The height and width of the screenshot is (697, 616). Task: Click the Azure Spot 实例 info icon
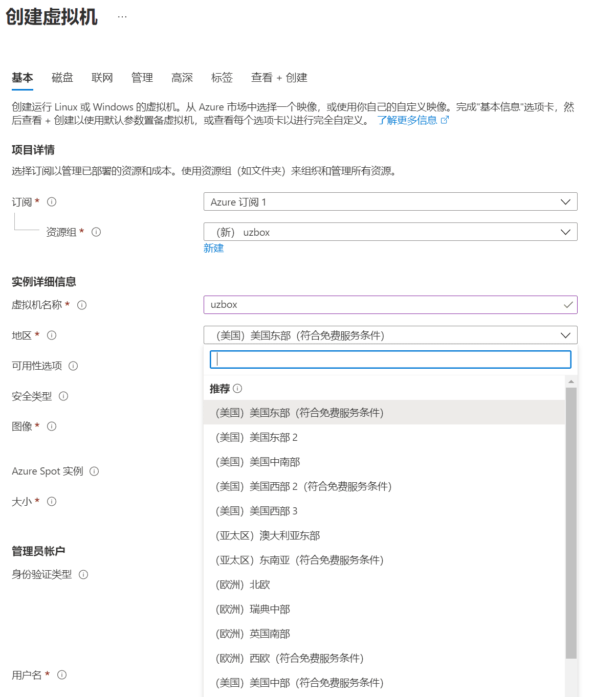tap(94, 471)
